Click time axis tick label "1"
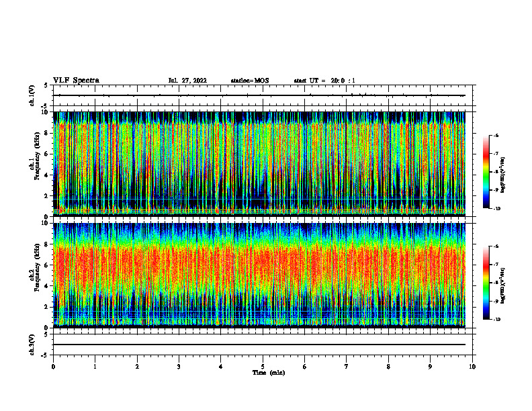This screenshot has height=411, width=532. [x=95, y=367]
